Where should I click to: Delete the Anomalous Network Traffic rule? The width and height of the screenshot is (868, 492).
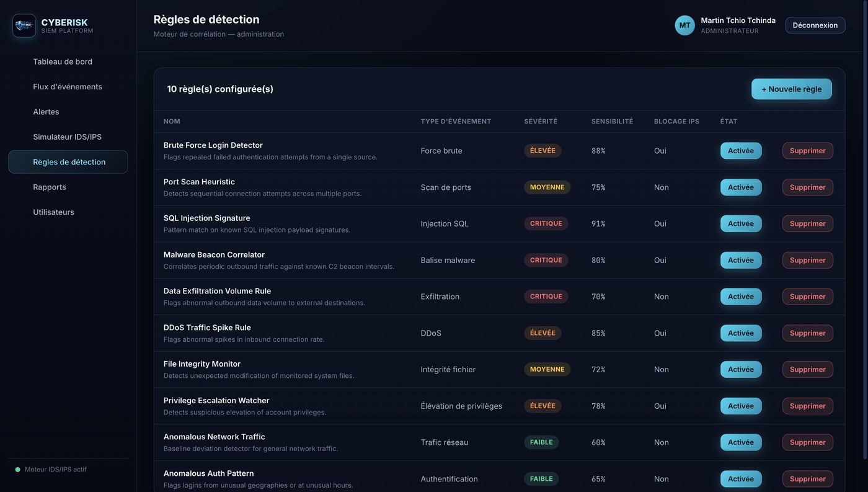(x=808, y=442)
